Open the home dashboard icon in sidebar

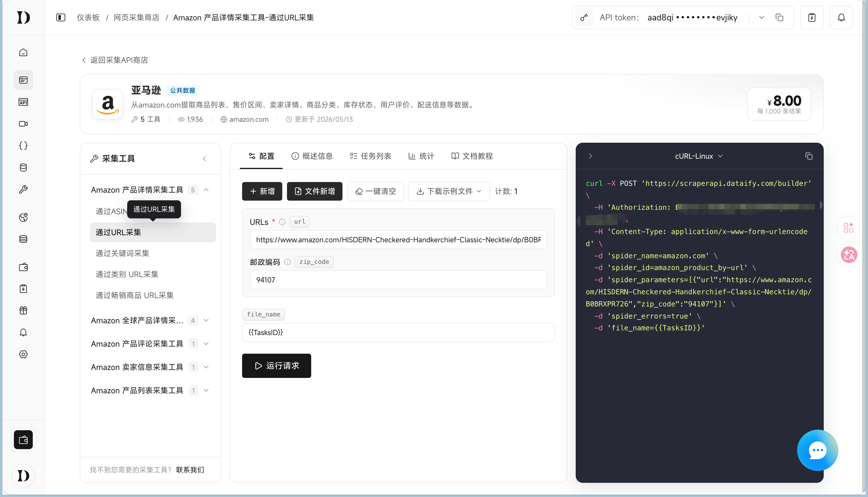(23, 53)
